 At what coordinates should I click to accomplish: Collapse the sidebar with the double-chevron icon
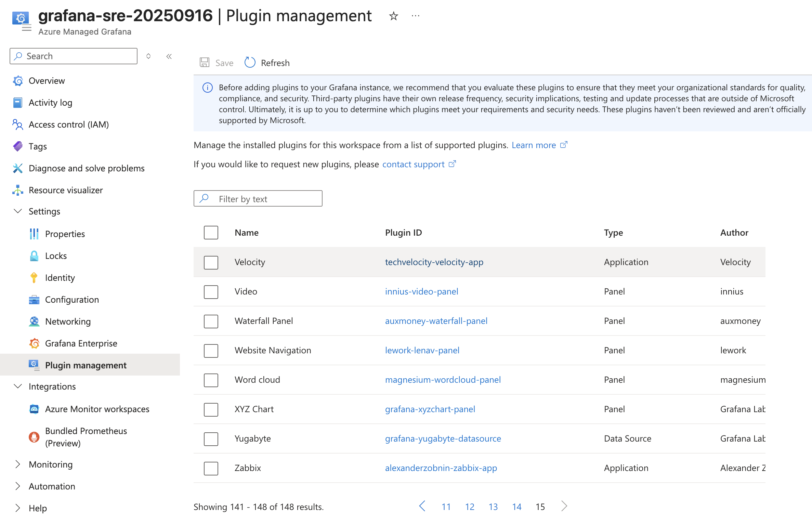click(x=169, y=56)
